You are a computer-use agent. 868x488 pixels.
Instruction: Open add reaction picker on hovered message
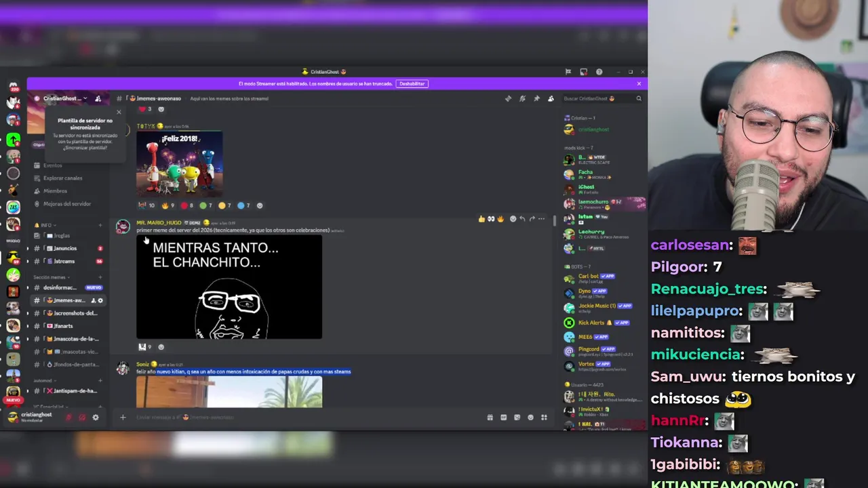coord(513,219)
